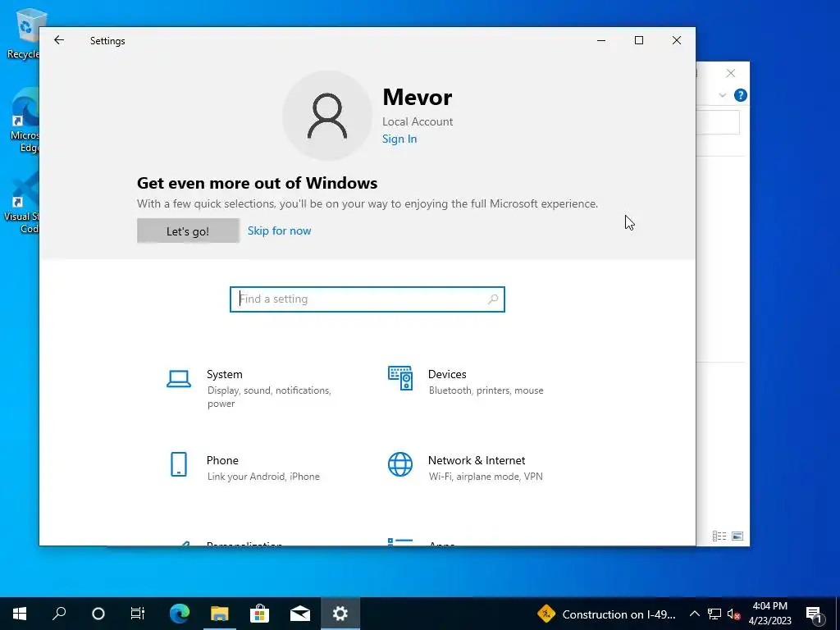Open Phone settings phone icon

pyautogui.click(x=179, y=464)
